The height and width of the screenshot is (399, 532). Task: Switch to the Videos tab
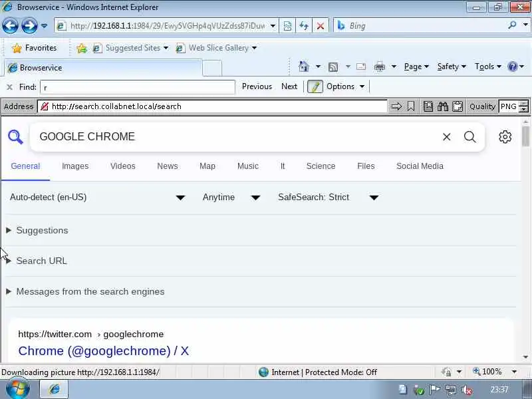click(123, 166)
